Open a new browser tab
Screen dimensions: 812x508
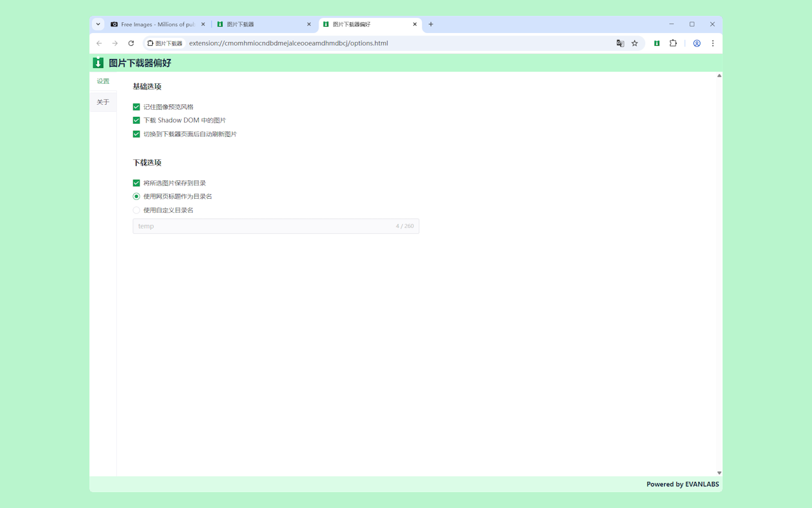(431, 24)
